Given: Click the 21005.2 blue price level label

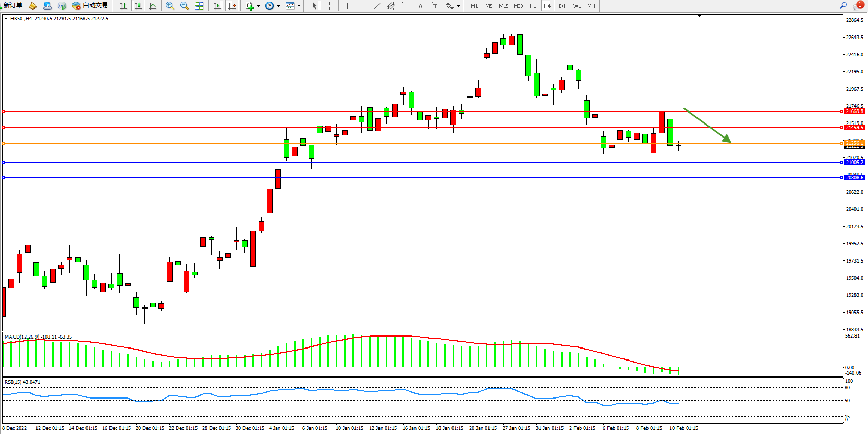Looking at the screenshot, I should (854, 163).
